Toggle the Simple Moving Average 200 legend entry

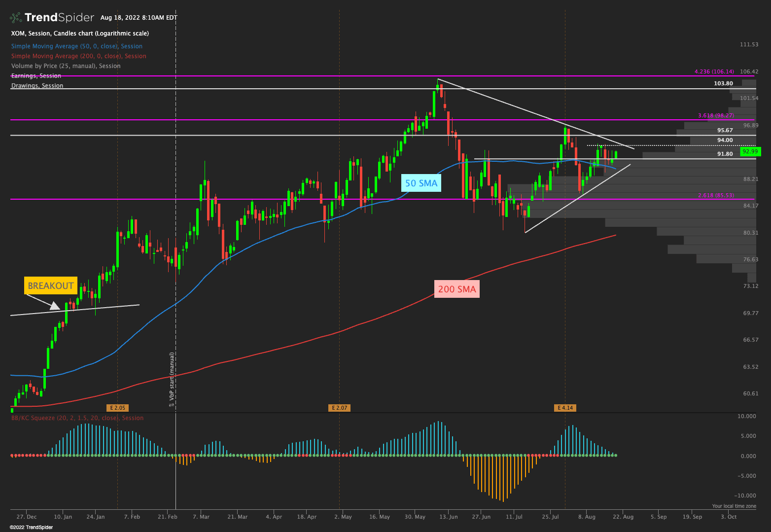click(x=79, y=56)
